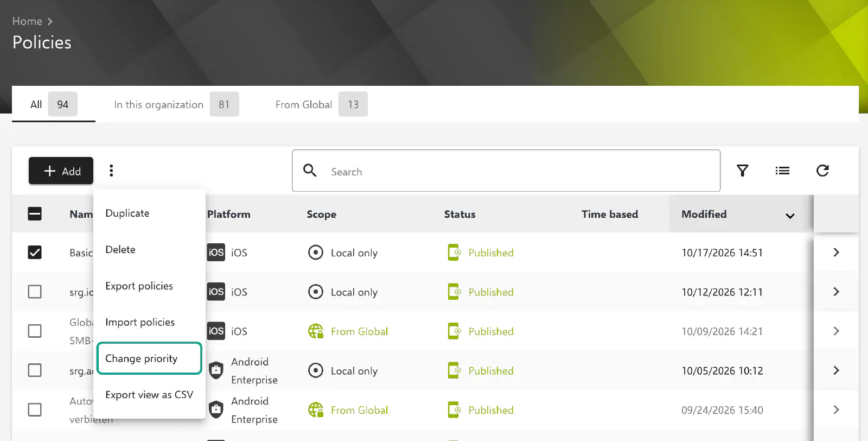
Task: Open details chevron for 10/05/2026 10:12 row
Action: coord(836,370)
